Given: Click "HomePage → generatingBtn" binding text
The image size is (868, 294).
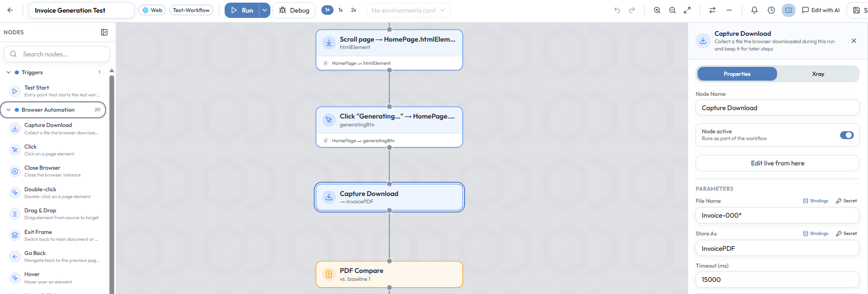Looking at the screenshot, I should [363, 141].
